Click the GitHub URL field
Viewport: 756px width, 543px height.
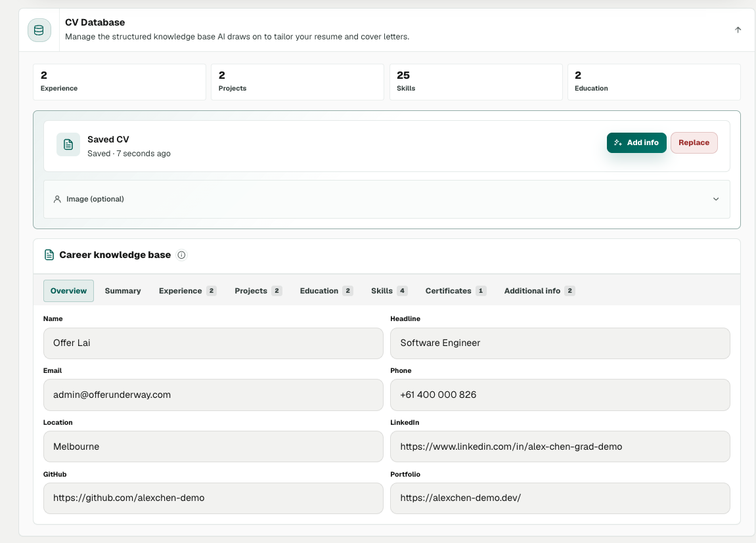213,498
